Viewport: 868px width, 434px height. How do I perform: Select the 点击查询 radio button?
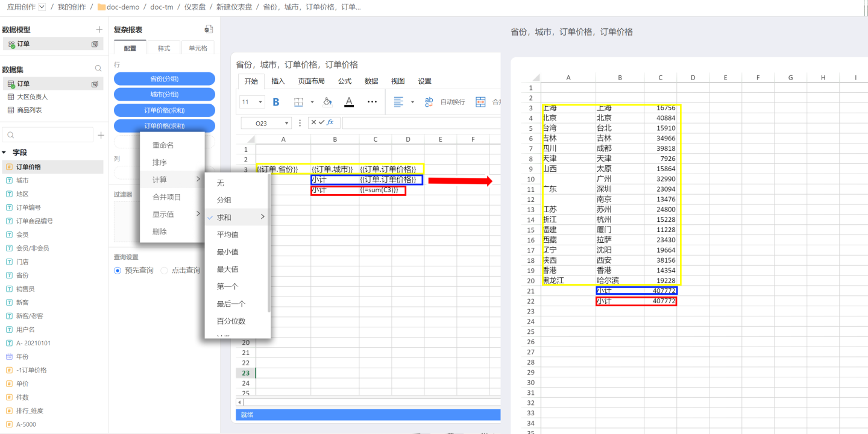(164, 271)
